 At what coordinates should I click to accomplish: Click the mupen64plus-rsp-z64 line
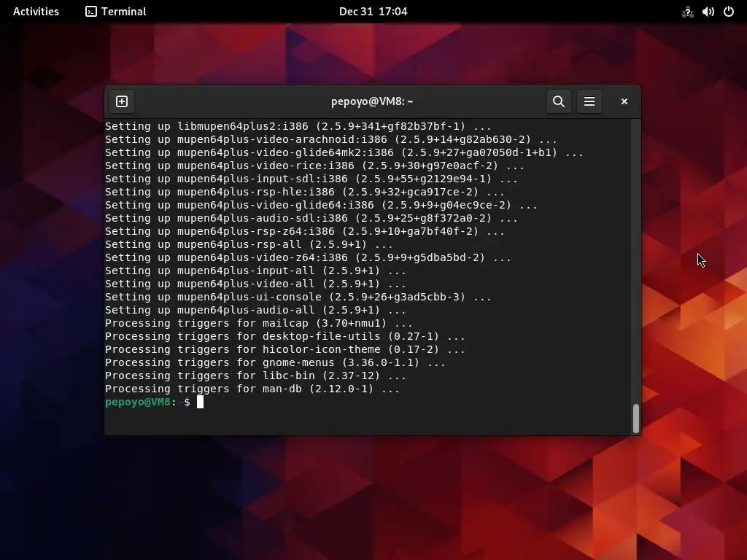[x=305, y=231]
